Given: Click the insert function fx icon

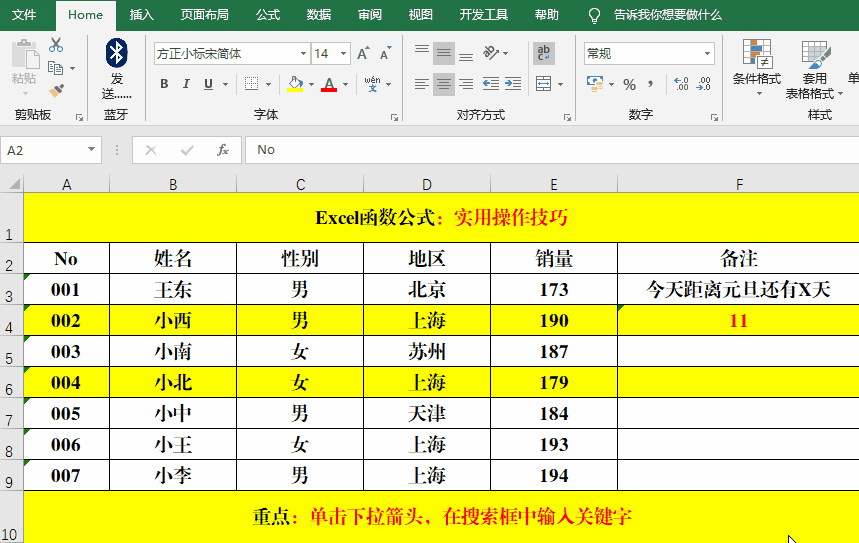Looking at the screenshot, I should tap(223, 150).
